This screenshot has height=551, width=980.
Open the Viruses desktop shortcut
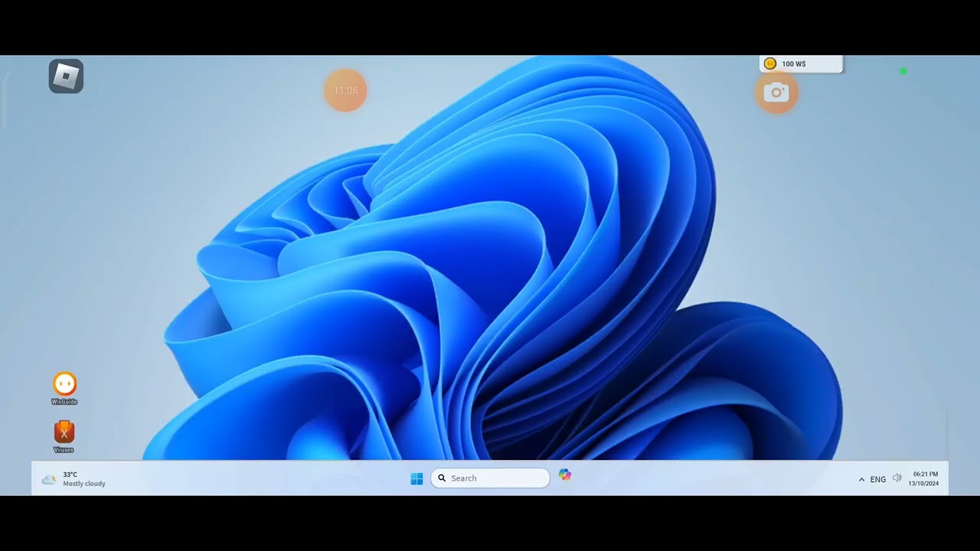(x=64, y=437)
